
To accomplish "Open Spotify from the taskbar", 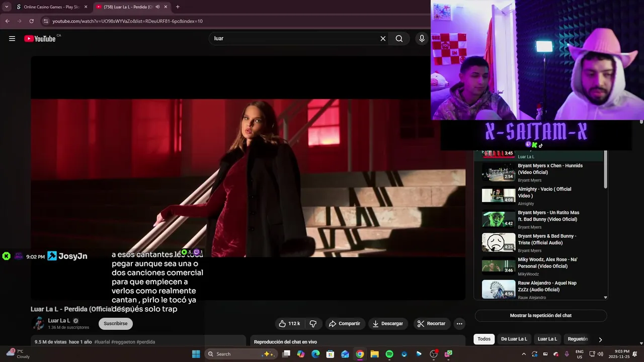I will (389, 354).
